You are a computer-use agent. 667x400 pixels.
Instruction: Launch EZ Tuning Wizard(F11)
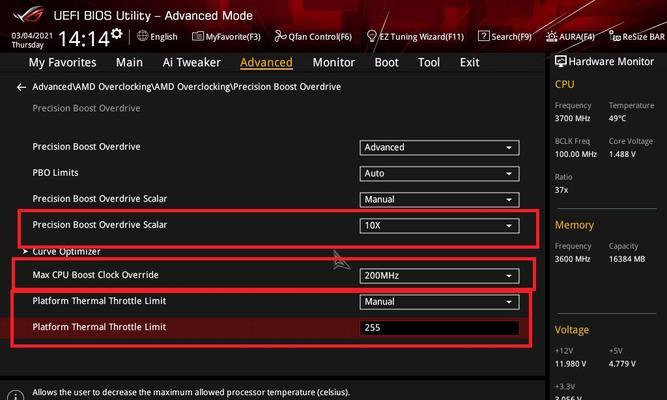tap(415, 37)
